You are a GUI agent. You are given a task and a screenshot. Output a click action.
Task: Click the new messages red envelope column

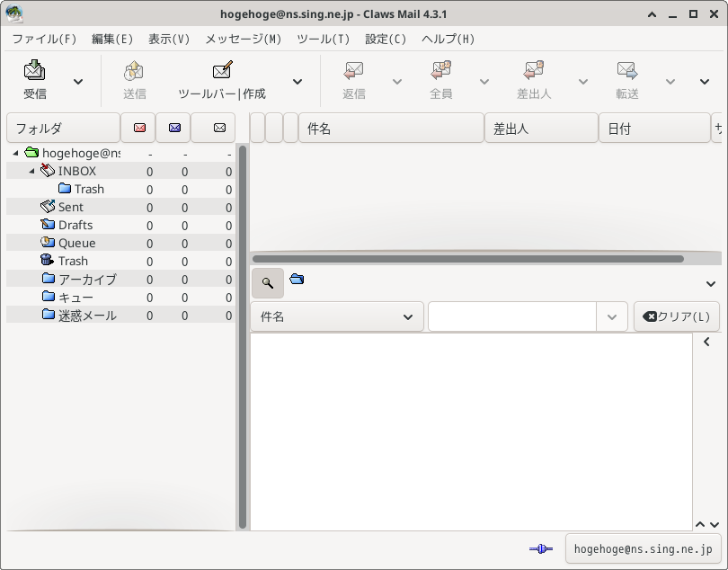click(139, 128)
